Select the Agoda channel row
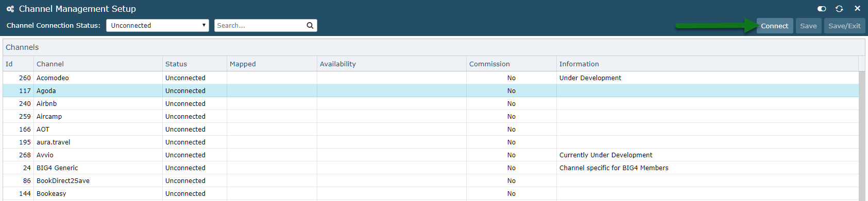Viewport: 868px width, 201px height. pyautogui.click(x=431, y=90)
